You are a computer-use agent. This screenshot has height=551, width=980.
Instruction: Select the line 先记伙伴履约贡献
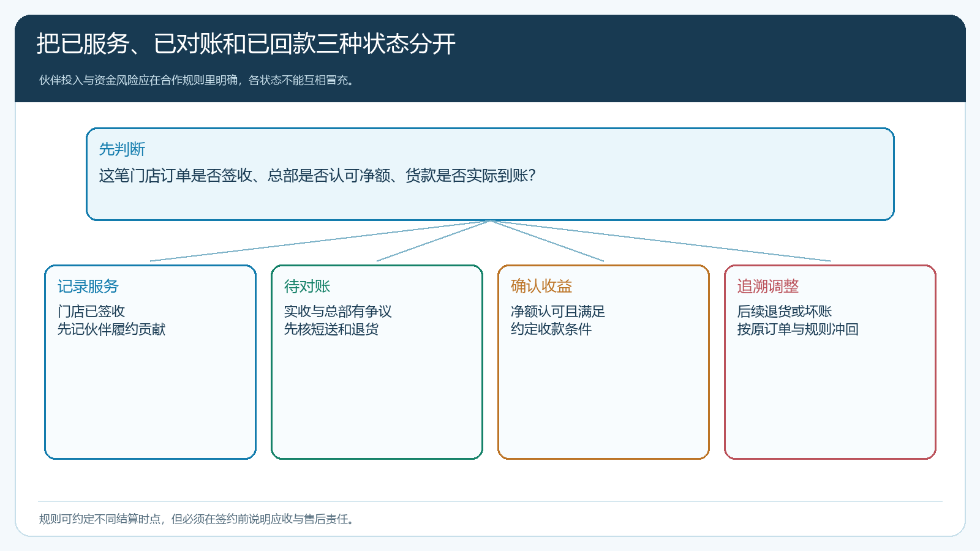click(111, 329)
